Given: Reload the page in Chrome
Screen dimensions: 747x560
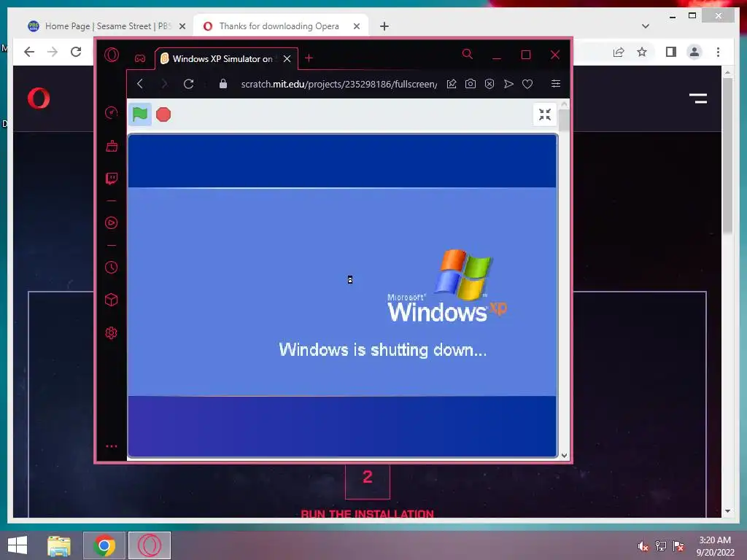Looking at the screenshot, I should pyautogui.click(x=76, y=52).
